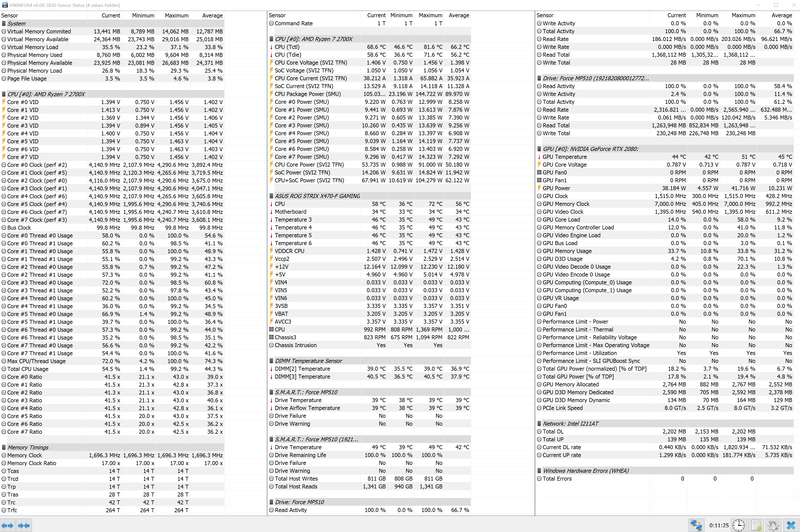Select Total CPU Usage row

click(28, 369)
